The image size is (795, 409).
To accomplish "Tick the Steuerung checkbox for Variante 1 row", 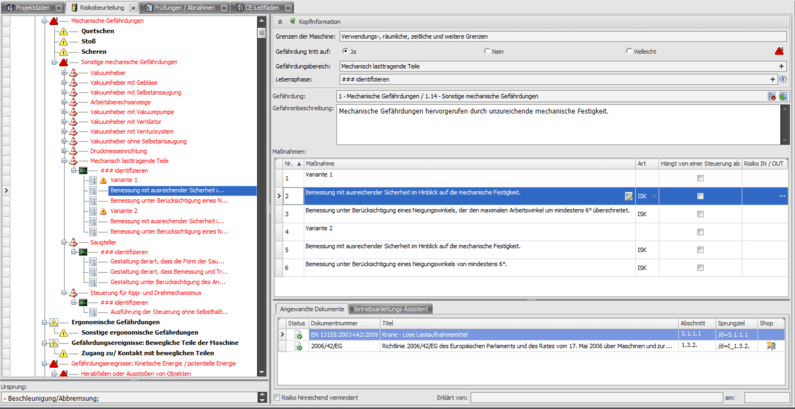I will click(700, 178).
